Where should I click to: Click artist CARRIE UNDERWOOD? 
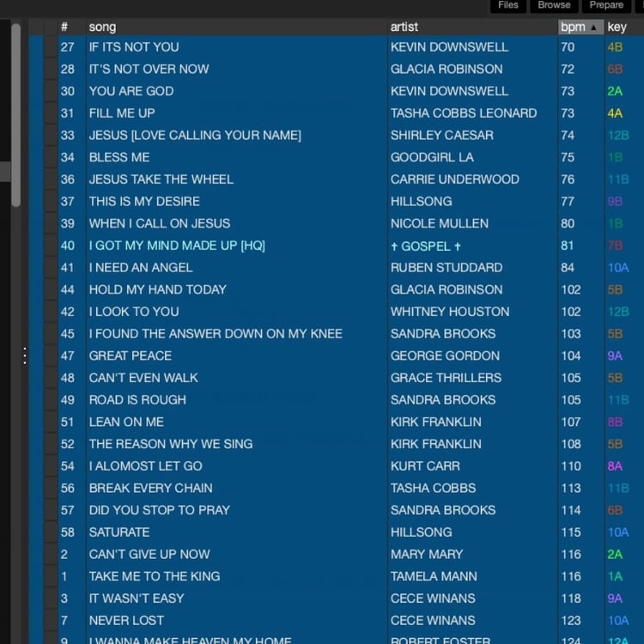454,179
